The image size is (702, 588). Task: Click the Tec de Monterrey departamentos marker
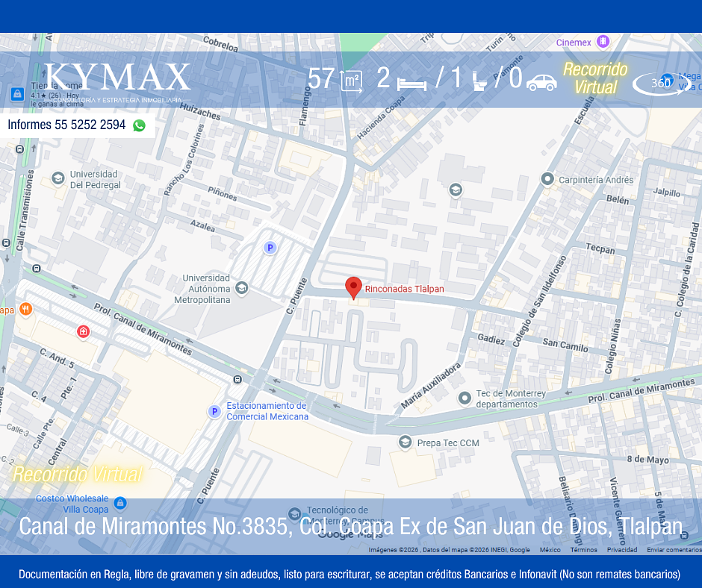tap(465, 398)
